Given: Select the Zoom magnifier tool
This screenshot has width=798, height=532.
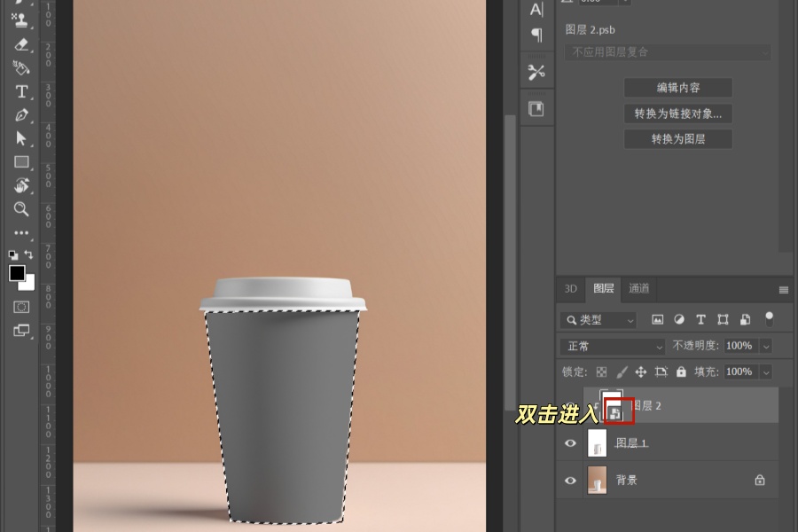Looking at the screenshot, I should click(21, 208).
